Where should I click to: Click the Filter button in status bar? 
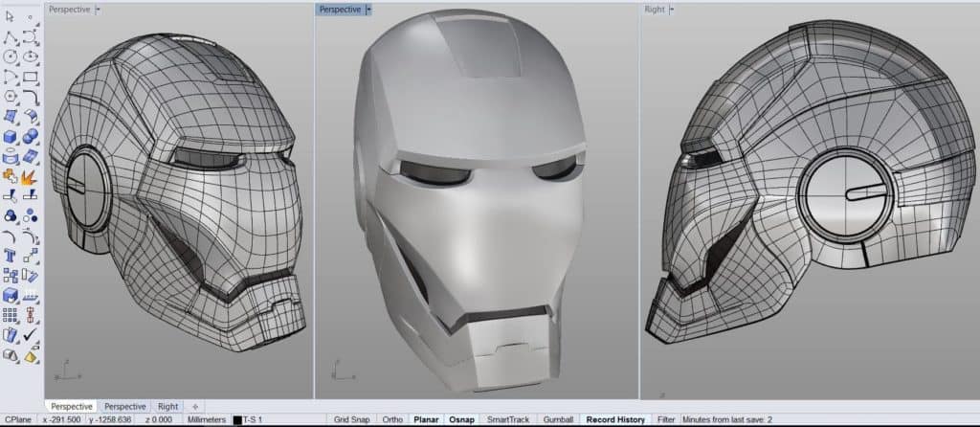tap(666, 420)
